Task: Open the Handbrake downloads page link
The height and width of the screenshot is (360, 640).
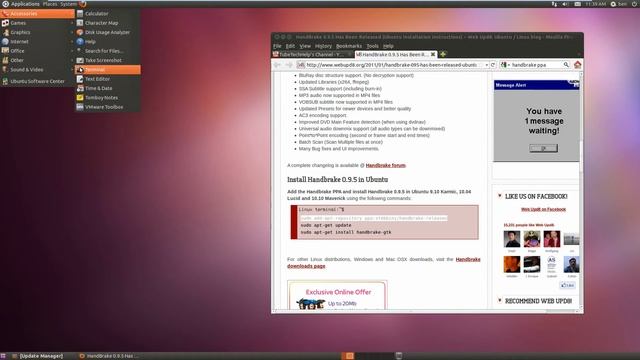Action: [x=384, y=262]
